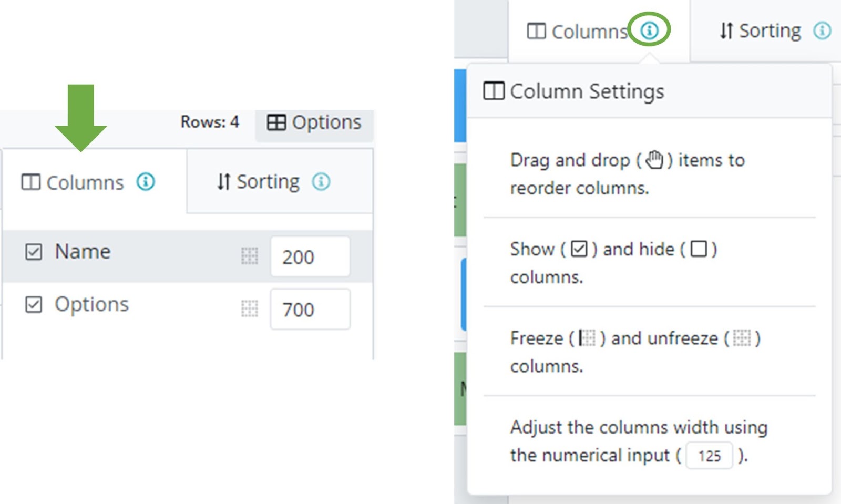Screen dimensions: 841x504
Task: Click freeze icon in the Options row
Action: point(249,309)
